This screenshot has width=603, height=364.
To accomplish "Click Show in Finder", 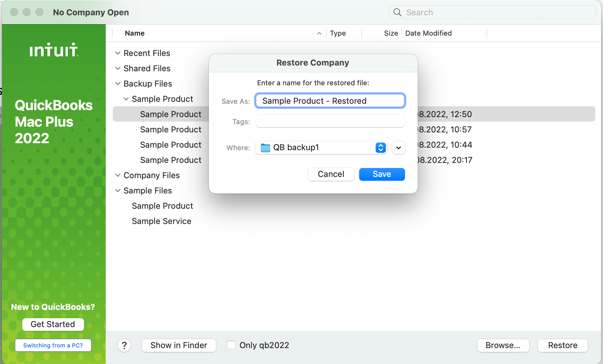I will point(179,345).
